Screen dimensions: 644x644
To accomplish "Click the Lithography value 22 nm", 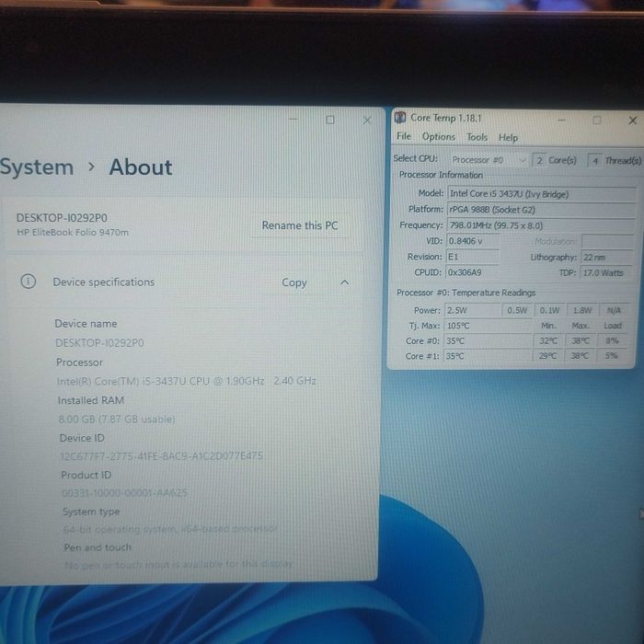I will [x=606, y=258].
